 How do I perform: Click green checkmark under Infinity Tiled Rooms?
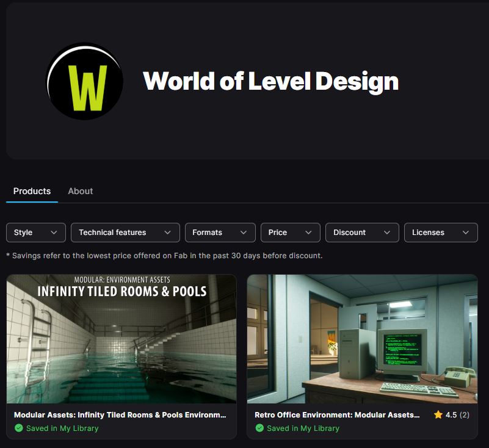click(19, 428)
